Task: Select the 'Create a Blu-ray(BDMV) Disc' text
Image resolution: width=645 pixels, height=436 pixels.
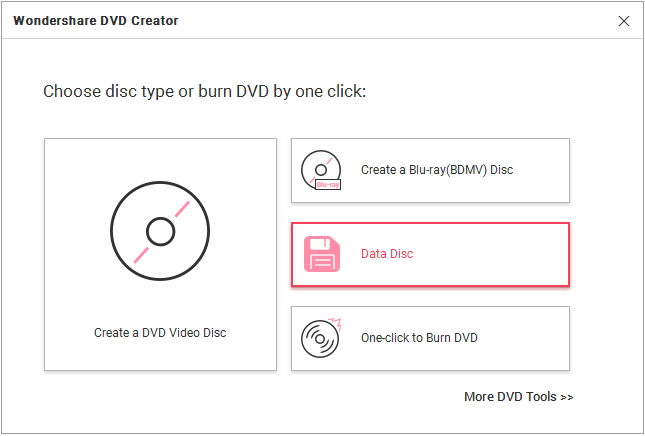Action: pyautogui.click(x=436, y=170)
